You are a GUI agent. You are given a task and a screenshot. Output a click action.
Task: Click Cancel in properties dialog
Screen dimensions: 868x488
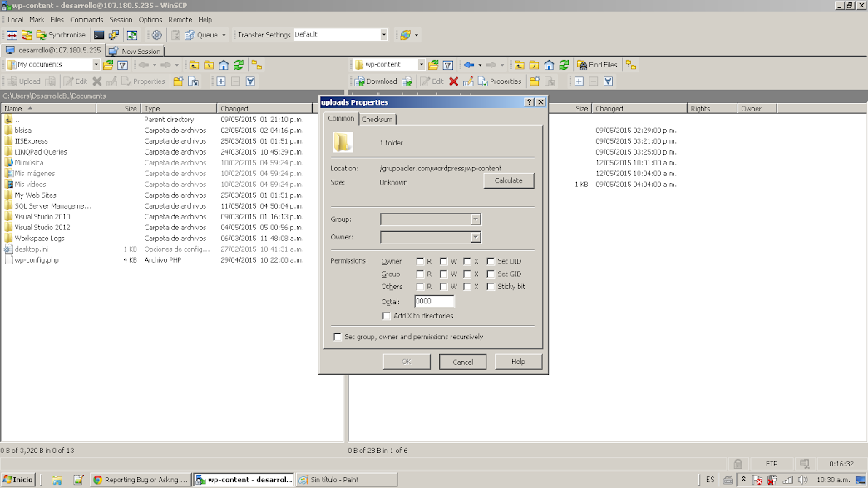coord(462,362)
